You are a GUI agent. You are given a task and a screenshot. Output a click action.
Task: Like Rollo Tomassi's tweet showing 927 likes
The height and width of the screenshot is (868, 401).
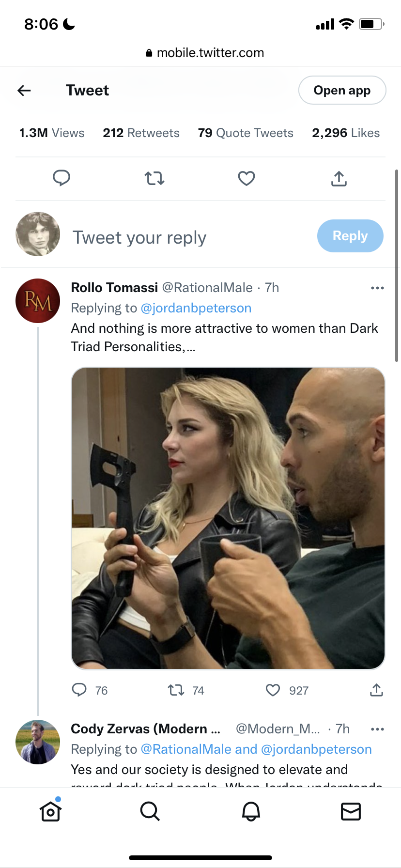pos(273,690)
